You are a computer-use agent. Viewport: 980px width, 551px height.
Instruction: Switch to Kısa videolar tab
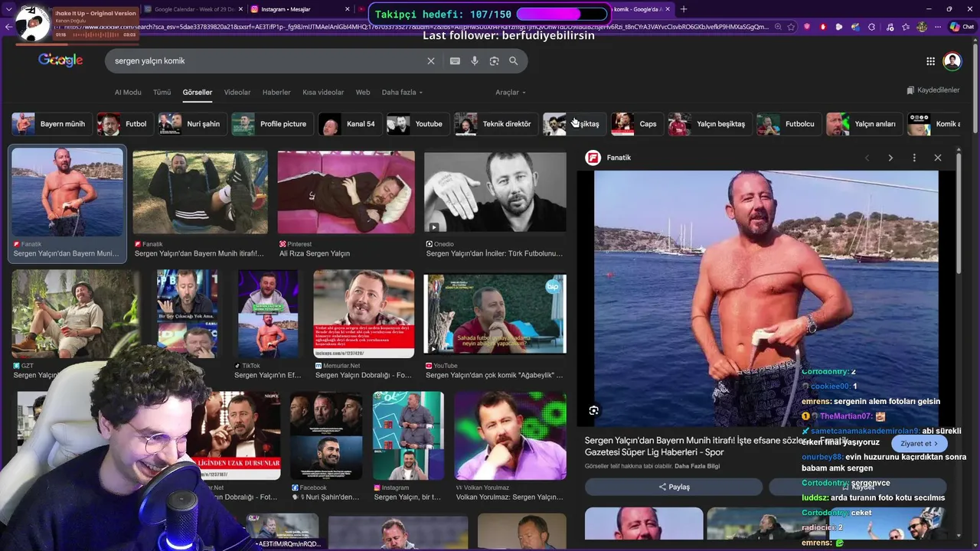click(323, 93)
